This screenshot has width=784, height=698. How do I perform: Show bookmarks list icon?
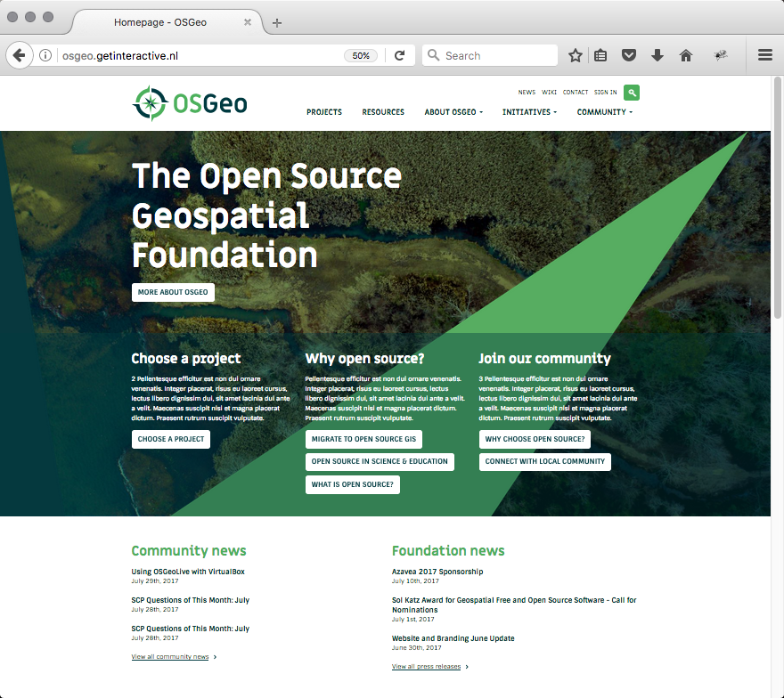(600, 55)
